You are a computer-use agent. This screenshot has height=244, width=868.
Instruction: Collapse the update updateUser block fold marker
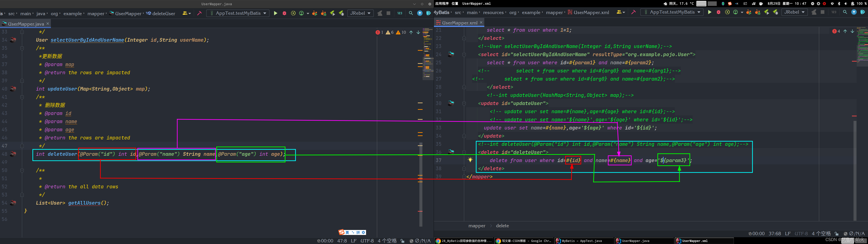[x=464, y=104]
